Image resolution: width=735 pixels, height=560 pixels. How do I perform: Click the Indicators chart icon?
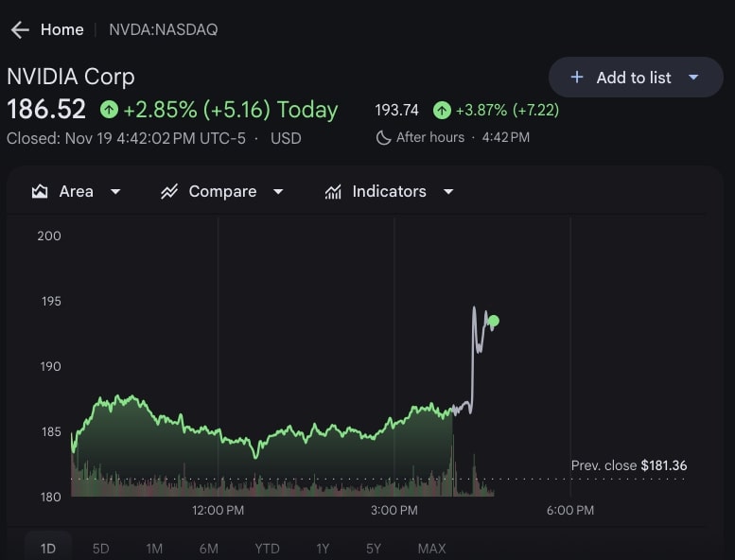pyautogui.click(x=333, y=192)
